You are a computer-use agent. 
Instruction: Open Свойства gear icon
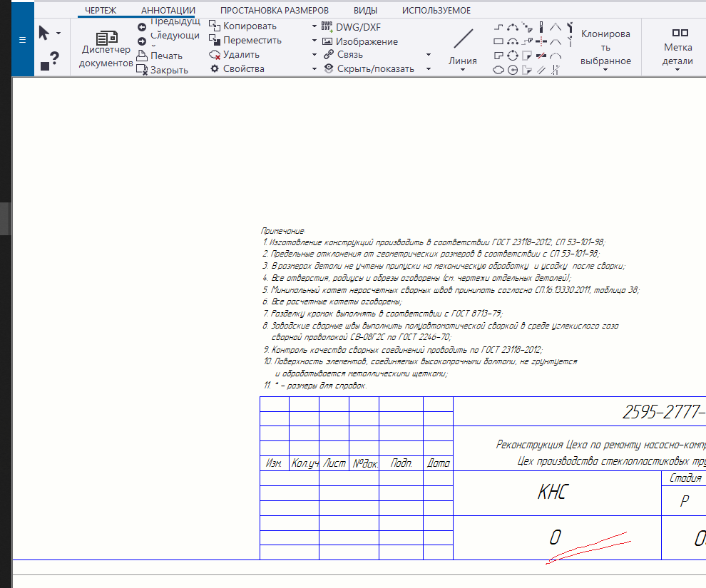214,69
